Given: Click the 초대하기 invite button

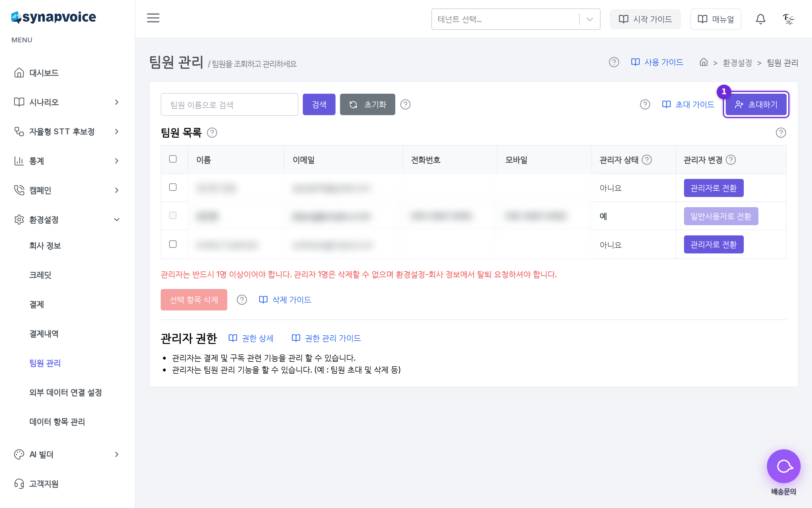Looking at the screenshot, I should [756, 104].
